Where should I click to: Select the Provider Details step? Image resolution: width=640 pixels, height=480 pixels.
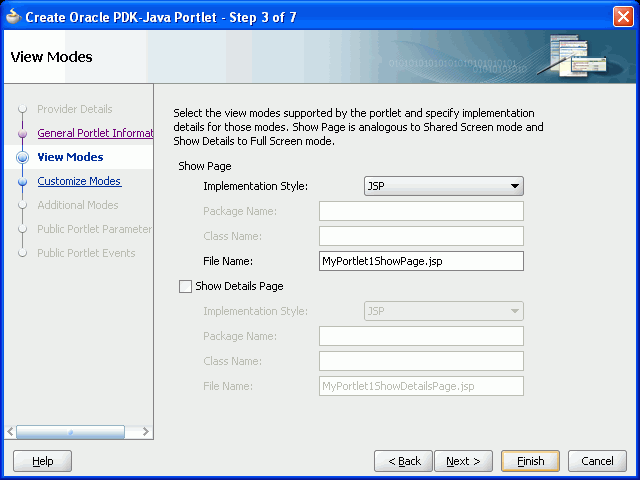point(75,109)
